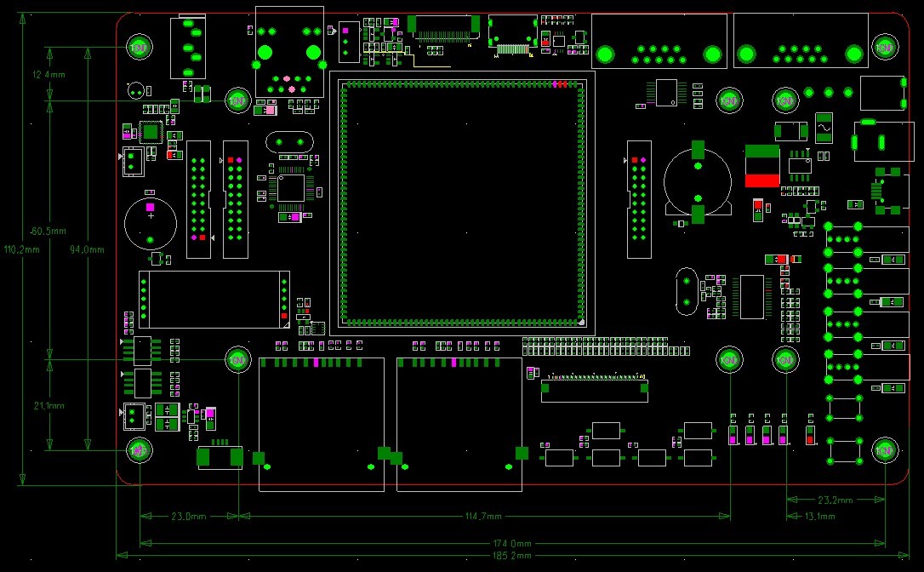Click the 12.4mm dimension label
The image size is (924, 572).
coord(48,75)
